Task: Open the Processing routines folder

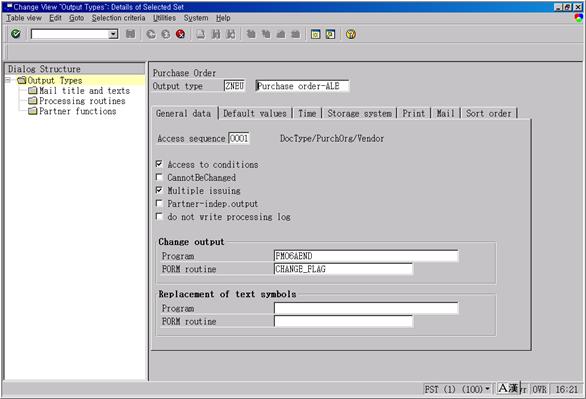Action: pyautogui.click(x=77, y=101)
